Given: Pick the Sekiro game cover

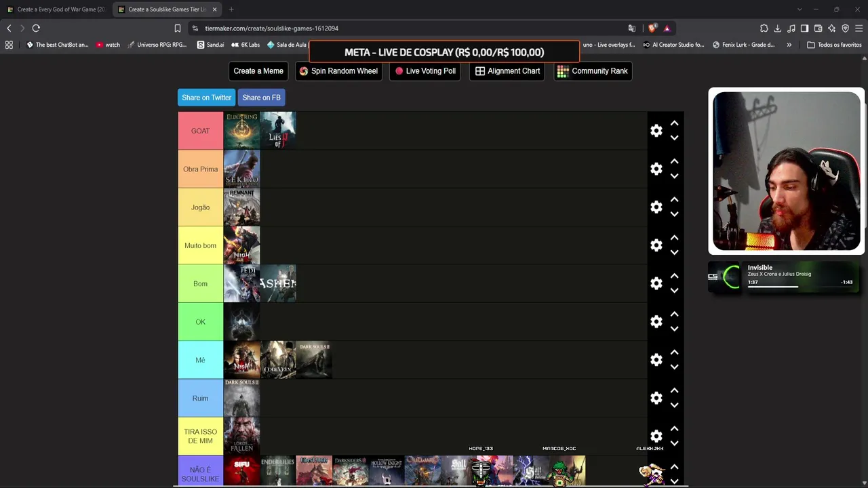Looking at the screenshot, I should tap(242, 169).
